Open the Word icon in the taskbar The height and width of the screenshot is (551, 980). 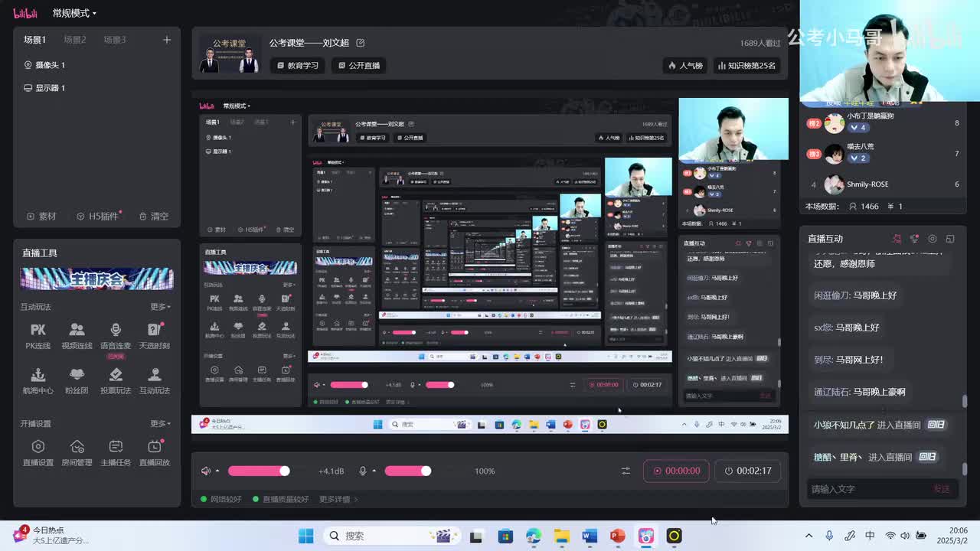(589, 536)
